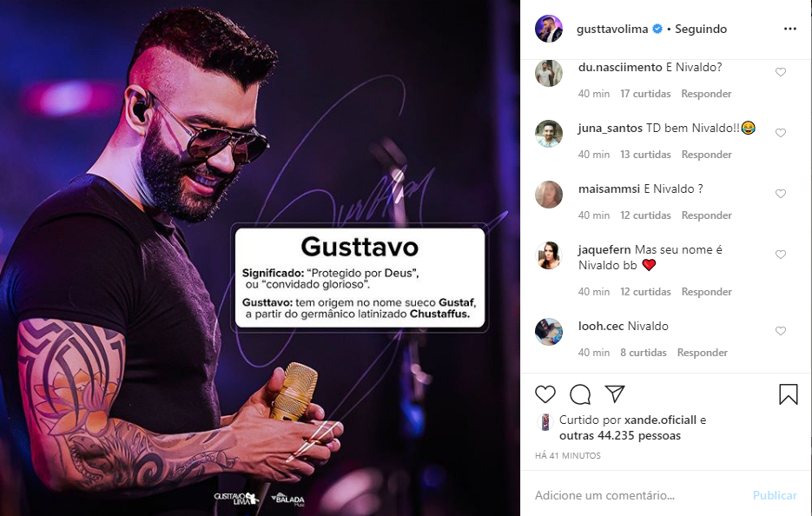Like the post with the heart icon
This screenshot has width=812, height=516.
(x=545, y=394)
